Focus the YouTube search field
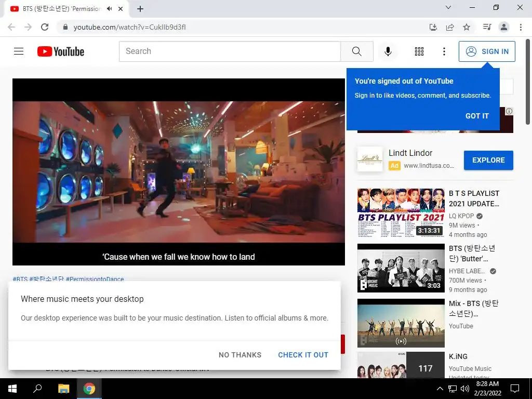The image size is (532, 399). coord(230,51)
